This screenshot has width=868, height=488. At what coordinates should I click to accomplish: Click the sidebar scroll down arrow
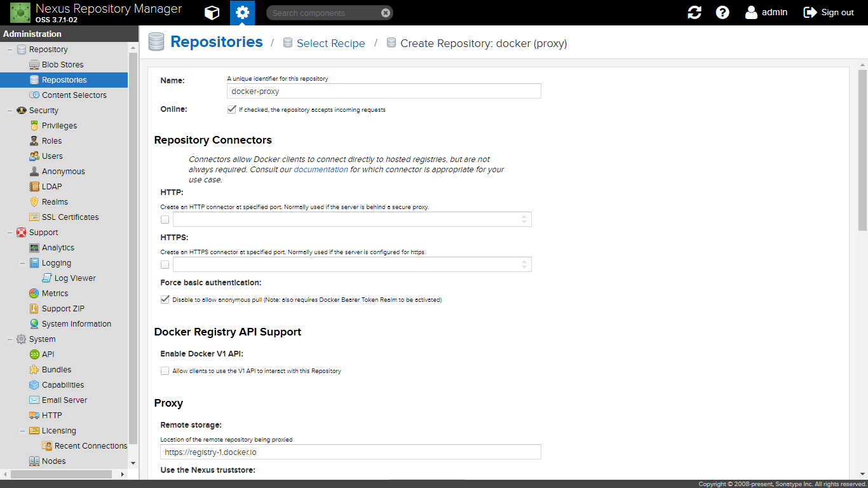tap(133, 464)
